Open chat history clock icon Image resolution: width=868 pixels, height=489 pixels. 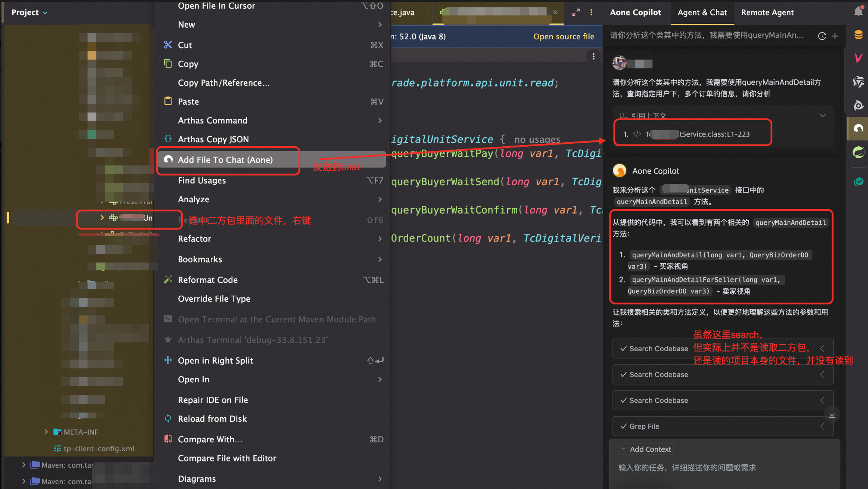coord(822,36)
